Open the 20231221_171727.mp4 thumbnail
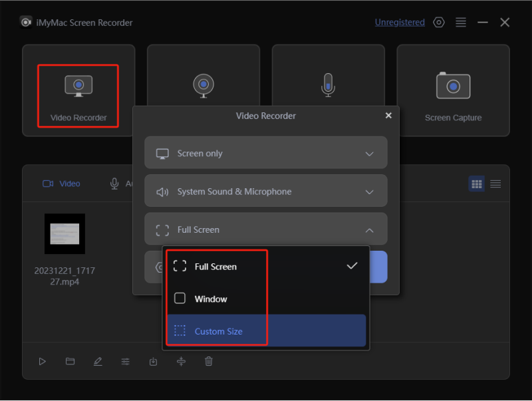 point(65,234)
